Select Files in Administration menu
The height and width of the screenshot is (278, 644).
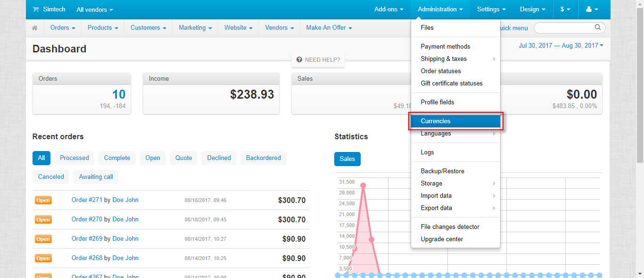point(455,28)
